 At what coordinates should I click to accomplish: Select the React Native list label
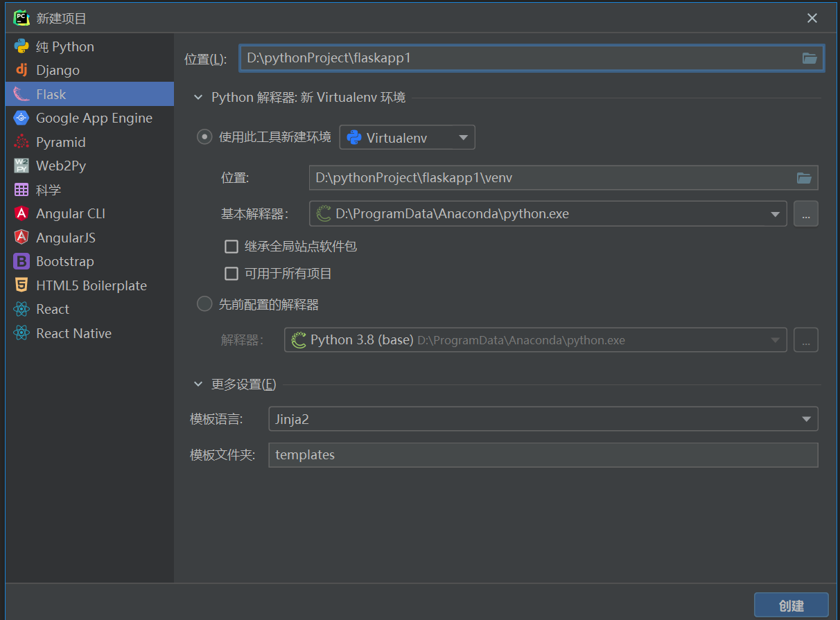(x=74, y=333)
